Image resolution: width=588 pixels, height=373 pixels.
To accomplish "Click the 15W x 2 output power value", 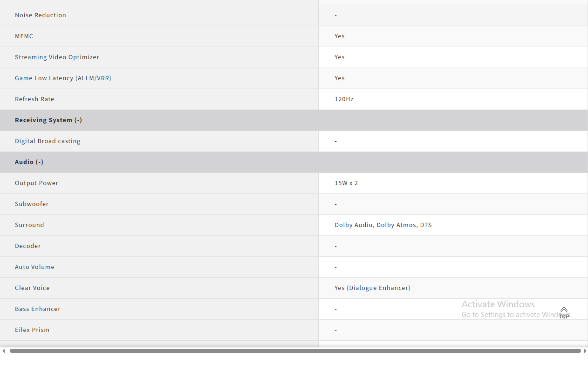I will [x=346, y=183].
